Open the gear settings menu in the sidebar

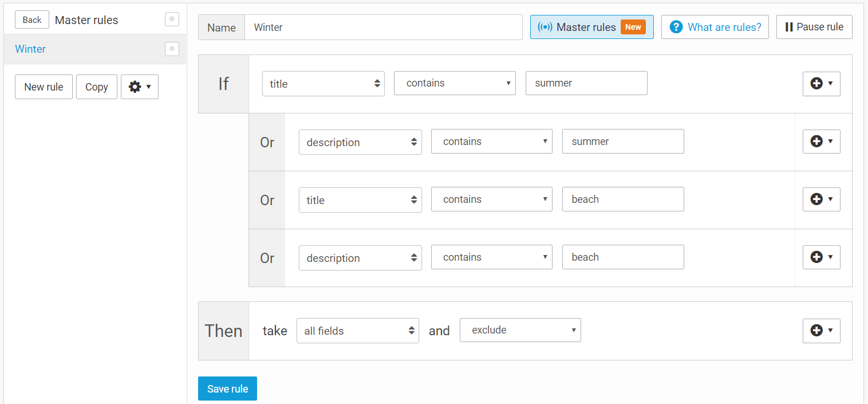[x=139, y=87]
